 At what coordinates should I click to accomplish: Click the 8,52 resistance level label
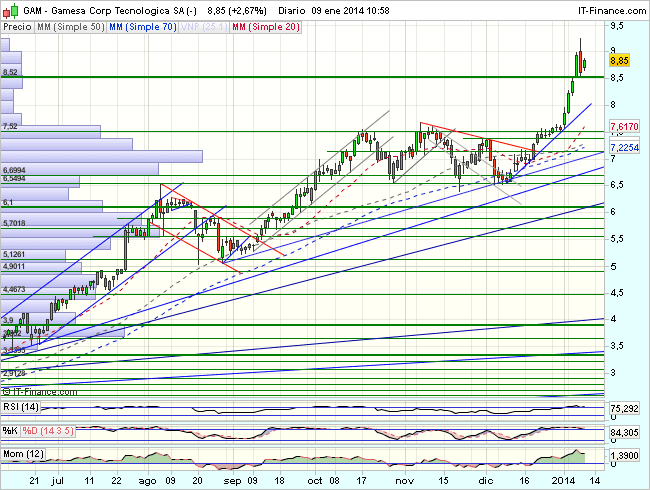pos(10,72)
